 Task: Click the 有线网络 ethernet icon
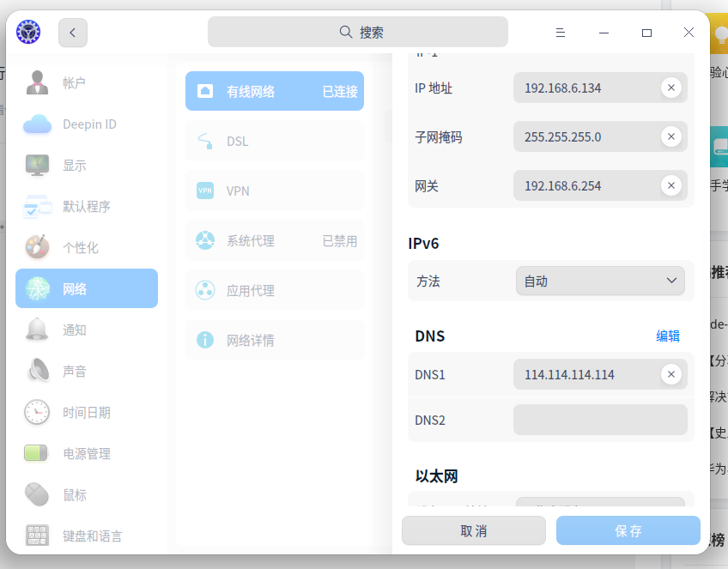pos(205,91)
